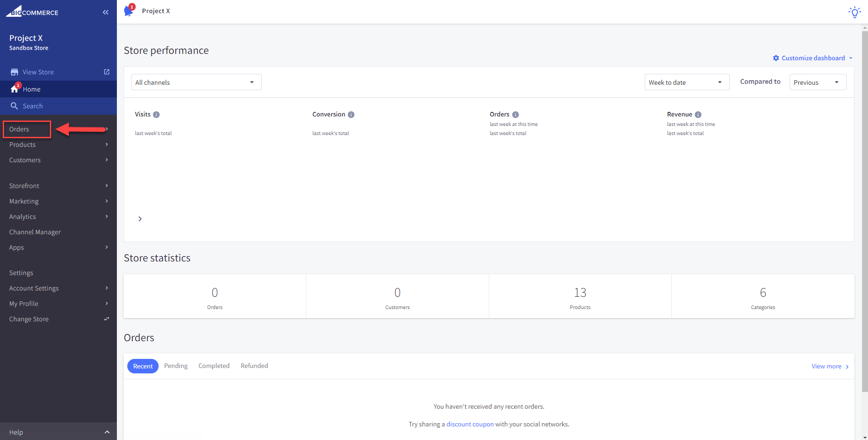Open Products in the sidebar
Viewport: 868px width, 440px height.
click(22, 145)
